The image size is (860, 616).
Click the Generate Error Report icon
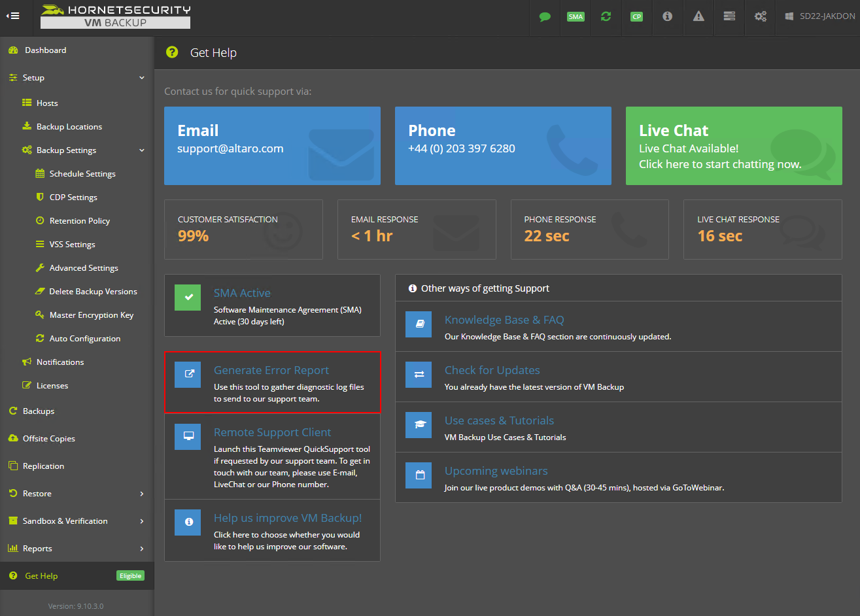coord(188,375)
